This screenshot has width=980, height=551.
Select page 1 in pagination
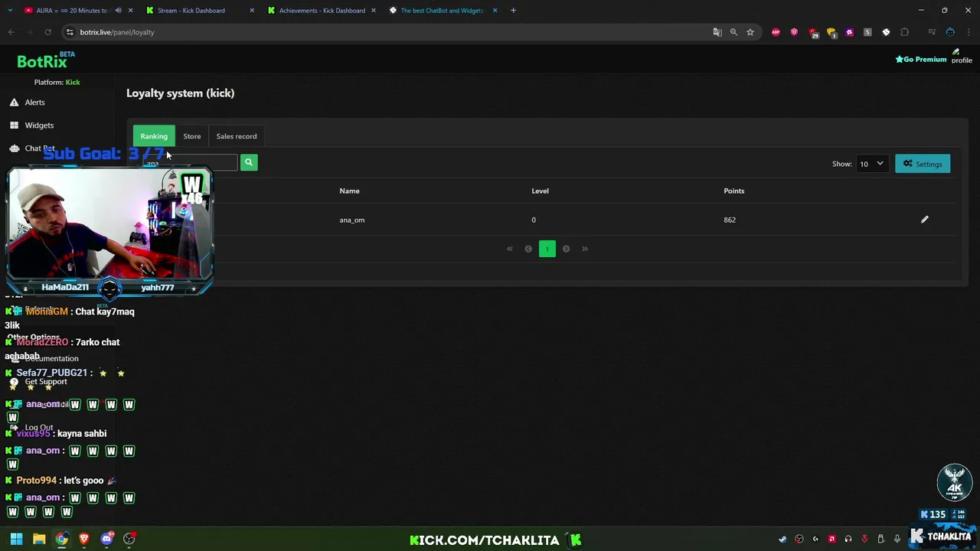[x=547, y=249]
